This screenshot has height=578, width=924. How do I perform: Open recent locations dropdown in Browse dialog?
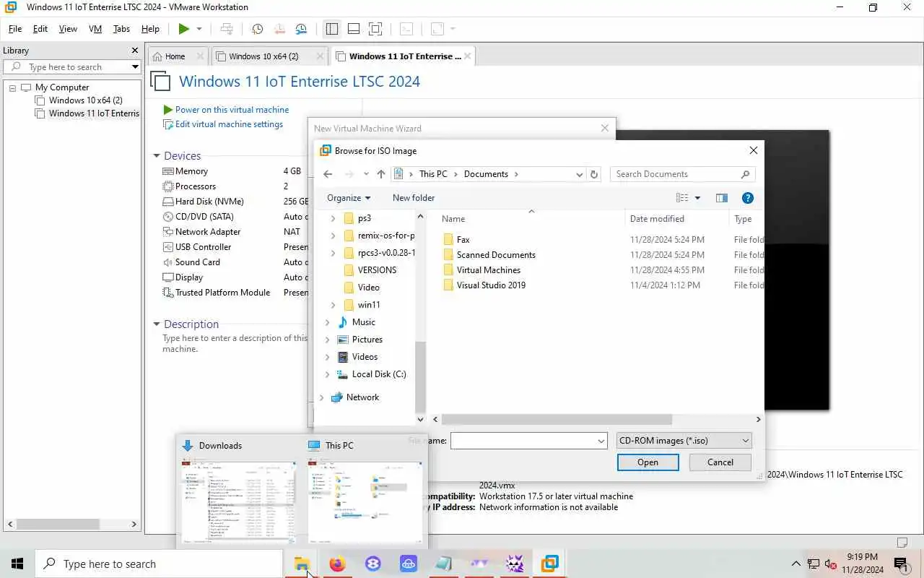366,174
